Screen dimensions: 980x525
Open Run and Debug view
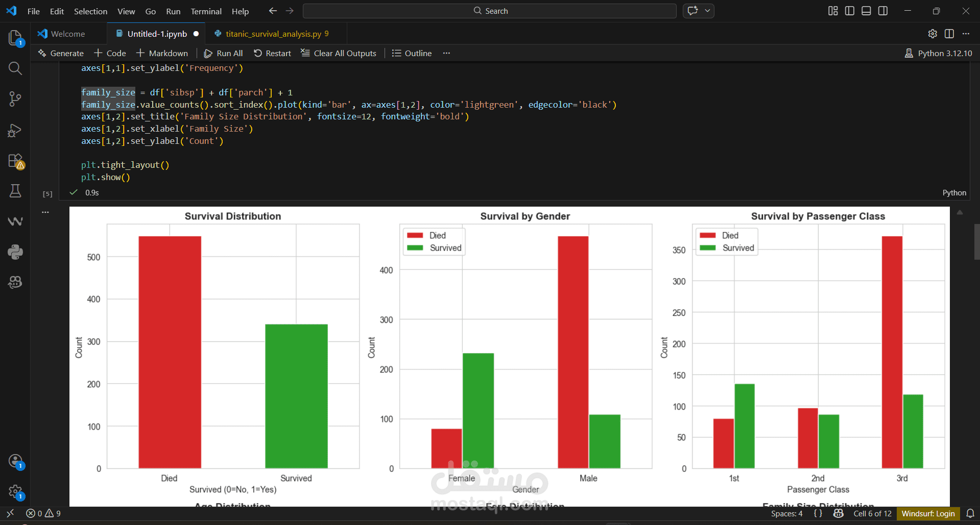click(15, 131)
